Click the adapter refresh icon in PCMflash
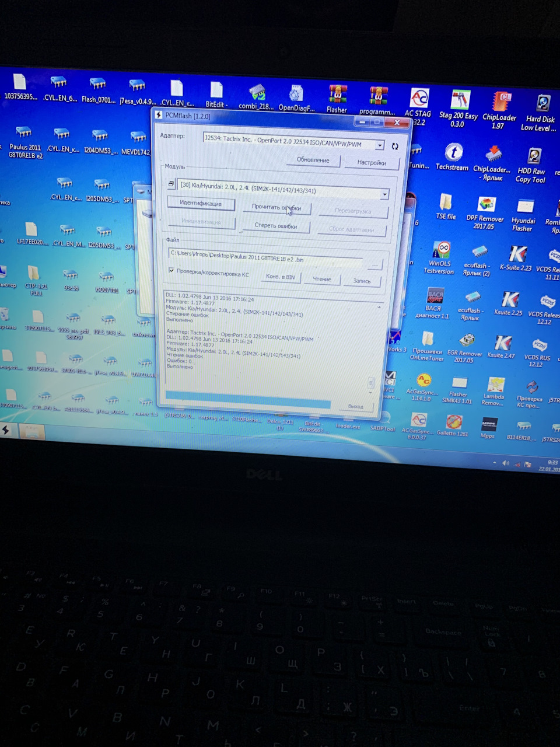560x747 pixels. pos(395,146)
